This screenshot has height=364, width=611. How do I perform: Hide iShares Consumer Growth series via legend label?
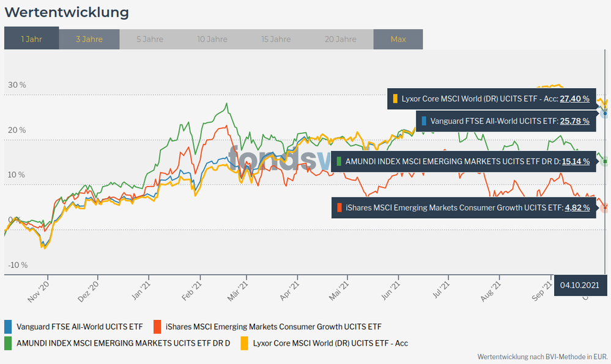pos(273,326)
